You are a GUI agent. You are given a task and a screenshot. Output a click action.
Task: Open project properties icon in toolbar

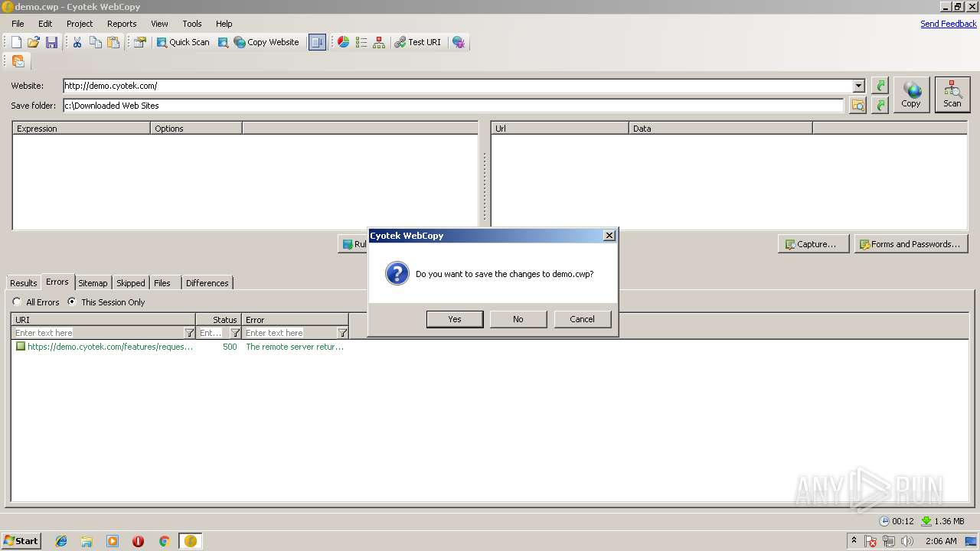pos(139,42)
